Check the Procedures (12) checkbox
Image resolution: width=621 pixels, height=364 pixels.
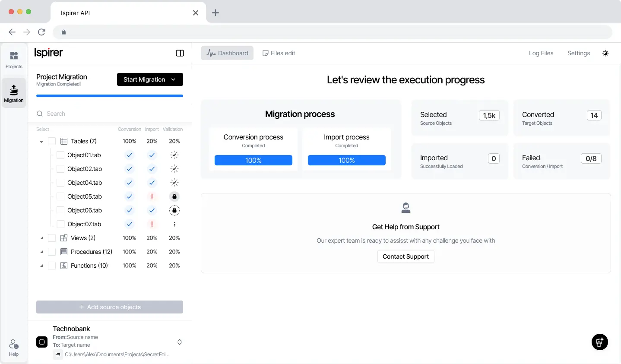(x=52, y=252)
